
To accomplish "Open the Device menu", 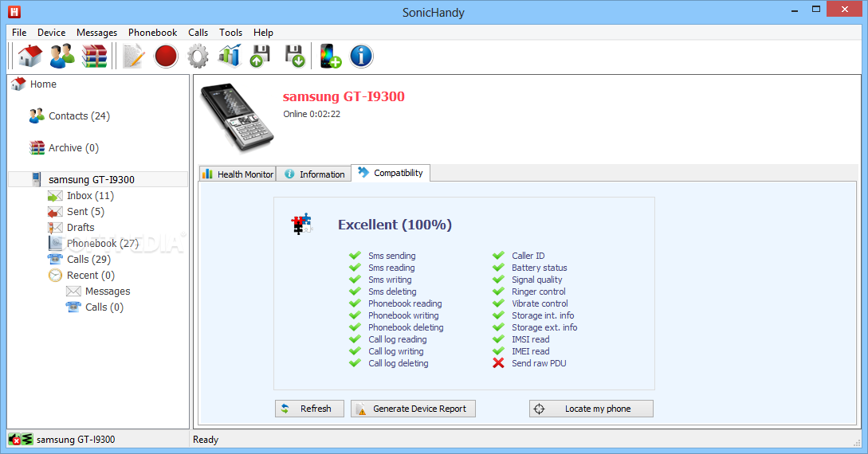I will [52, 33].
